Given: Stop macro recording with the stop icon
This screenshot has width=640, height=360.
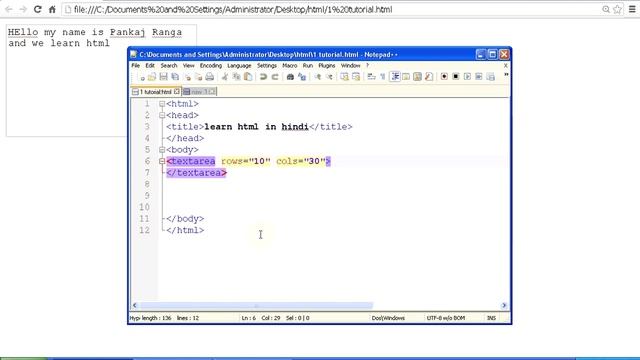Looking at the screenshot, I should click(x=456, y=76).
